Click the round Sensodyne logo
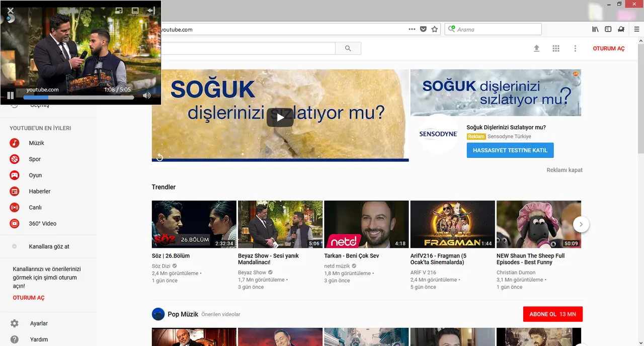This screenshot has height=346, width=644. [x=438, y=134]
